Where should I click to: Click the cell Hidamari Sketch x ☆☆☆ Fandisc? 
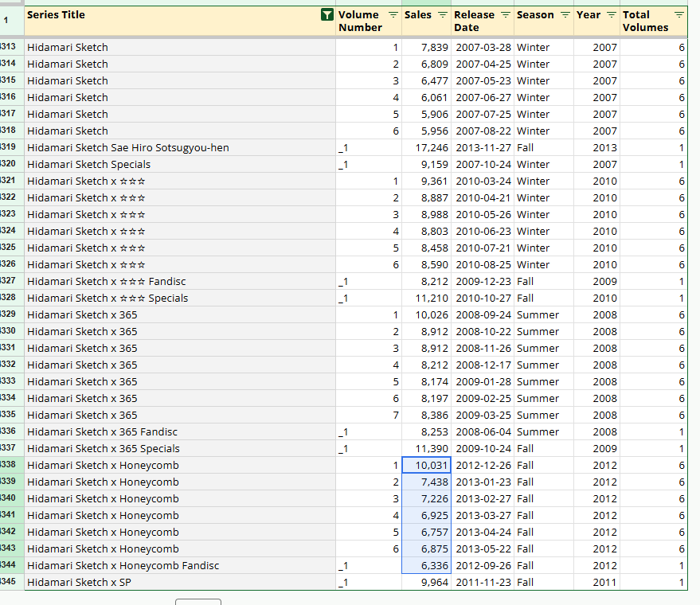pos(180,281)
